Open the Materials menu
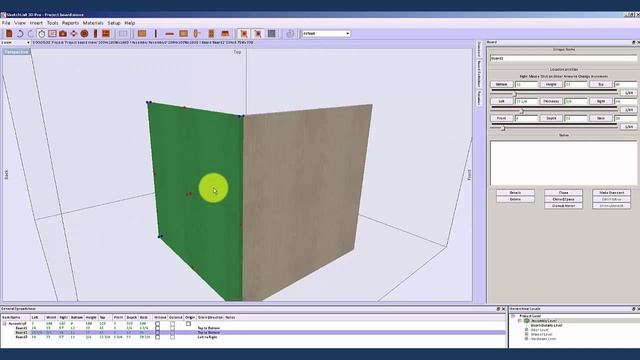640x360 pixels. 93,23
